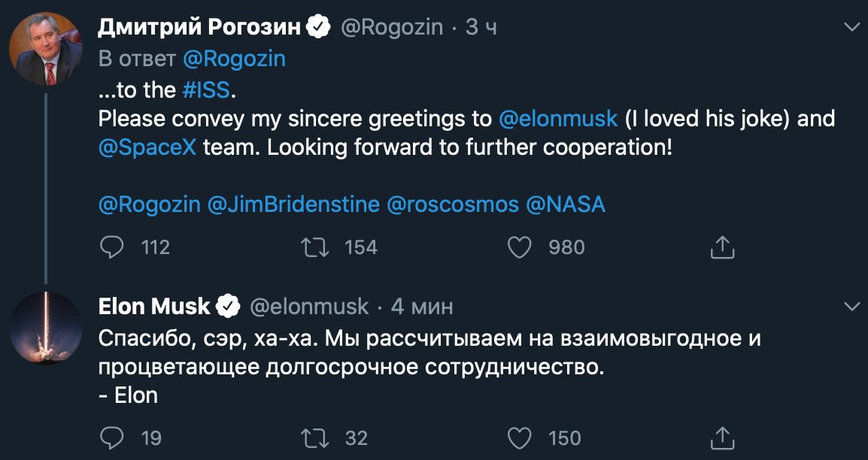Open the @SpaceX mention in tweet text

click(x=147, y=147)
